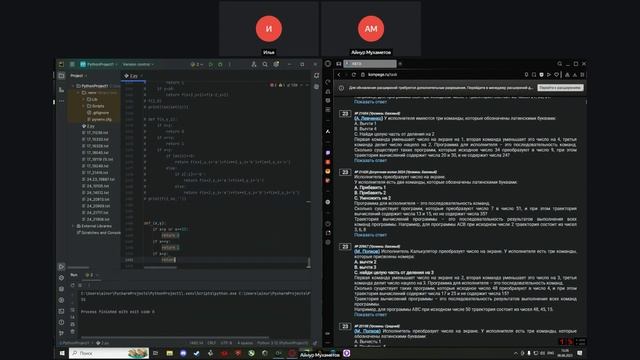
Task: Open the Git tool window icon at bottom
Action: (61, 333)
